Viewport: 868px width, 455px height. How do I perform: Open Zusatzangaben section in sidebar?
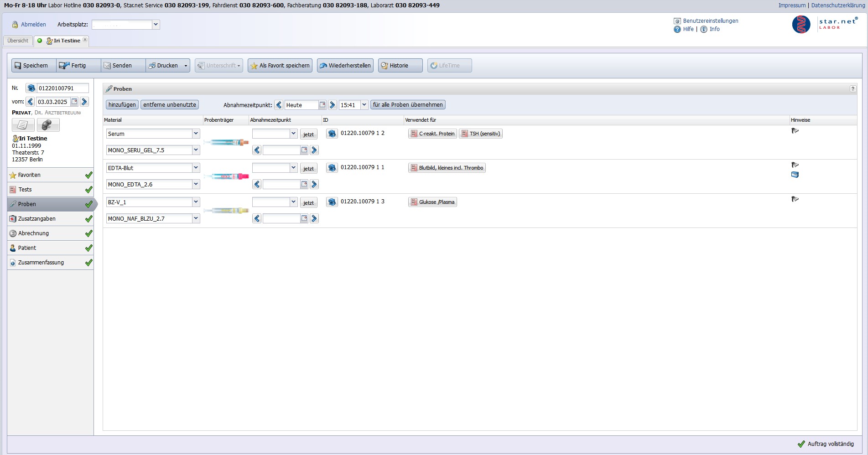[x=37, y=219]
